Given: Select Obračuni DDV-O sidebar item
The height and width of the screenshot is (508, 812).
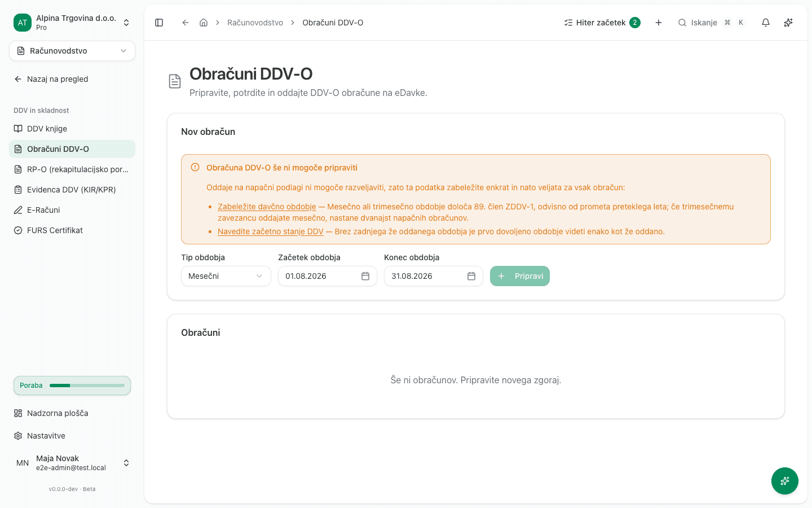Looking at the screenshot, I should [72, 149].
